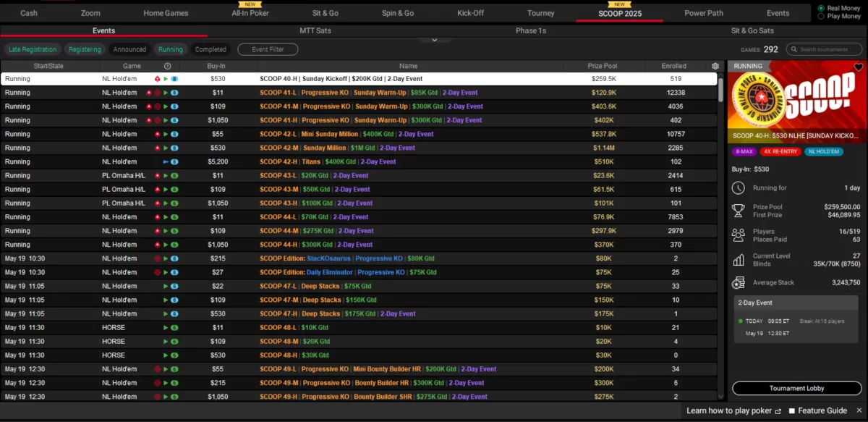The width and height of the screenshot is (868, 422).
Task: Click the external link icon after Learn how to play poker
Action: tap(778, 410)
